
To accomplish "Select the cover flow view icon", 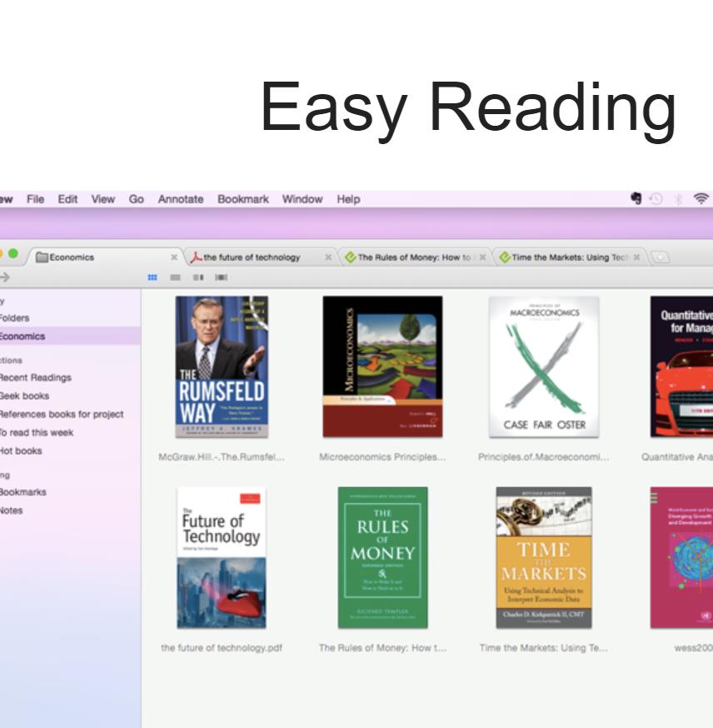I will click(221, 277).
